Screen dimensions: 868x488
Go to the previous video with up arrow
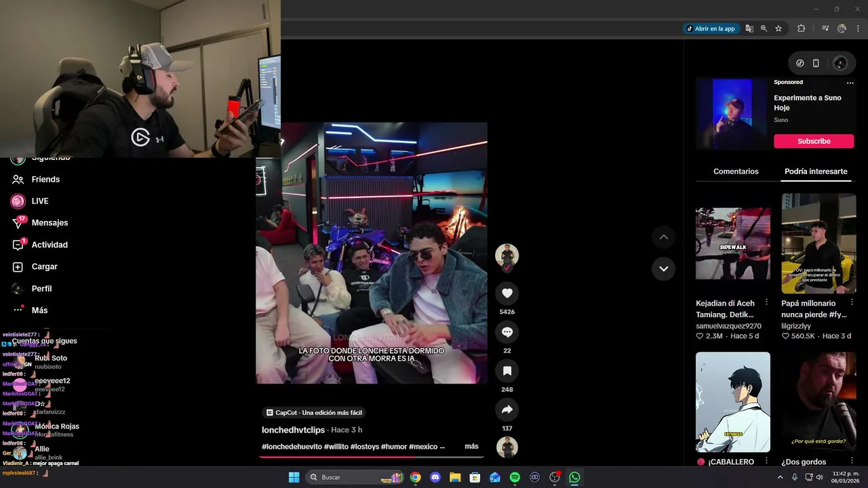click(x=664, y=237)
